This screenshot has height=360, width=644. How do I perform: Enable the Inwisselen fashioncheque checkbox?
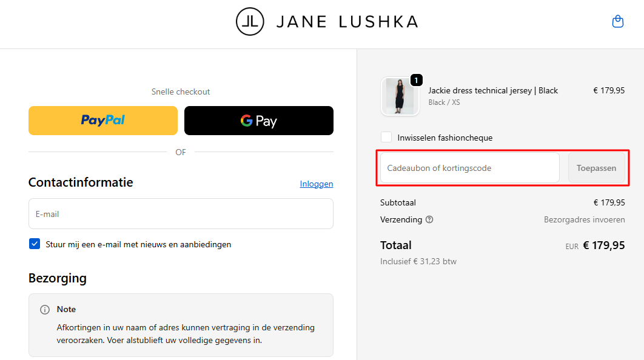386,138
